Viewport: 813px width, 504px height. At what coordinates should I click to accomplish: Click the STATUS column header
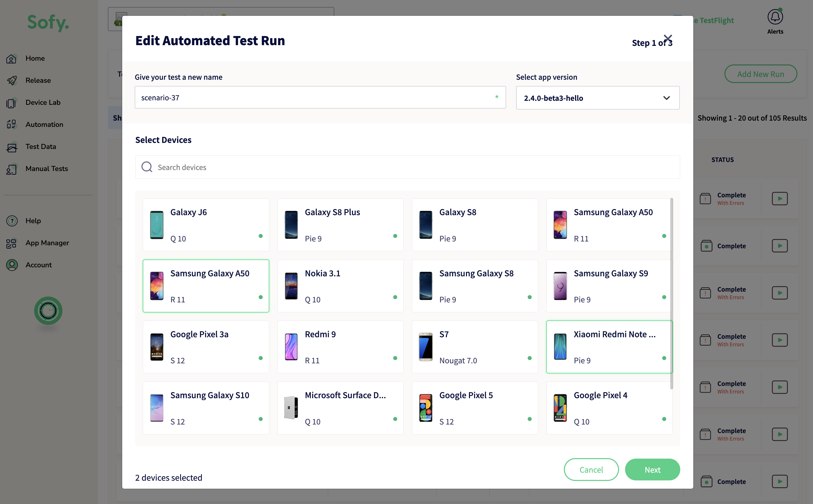click(722, 160)
